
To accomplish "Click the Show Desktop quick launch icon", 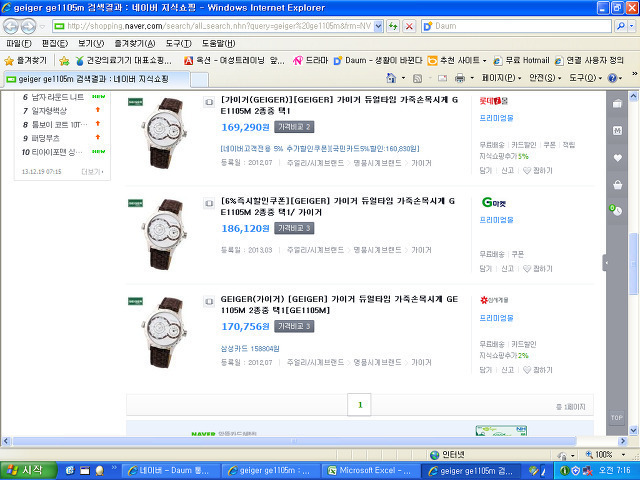I will (84, 471).
